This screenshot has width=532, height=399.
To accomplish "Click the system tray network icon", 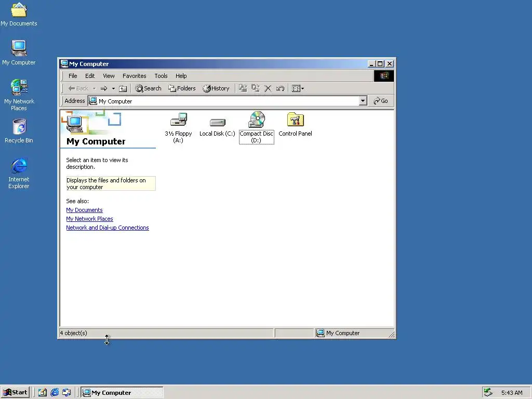I will pyautogui.click(x=488, y=392).
